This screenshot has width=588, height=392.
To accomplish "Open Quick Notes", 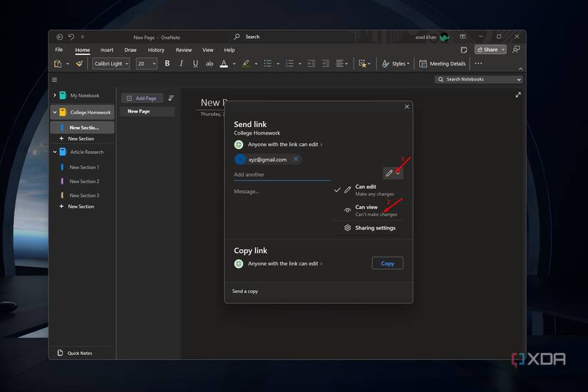I will coord(75,353).
